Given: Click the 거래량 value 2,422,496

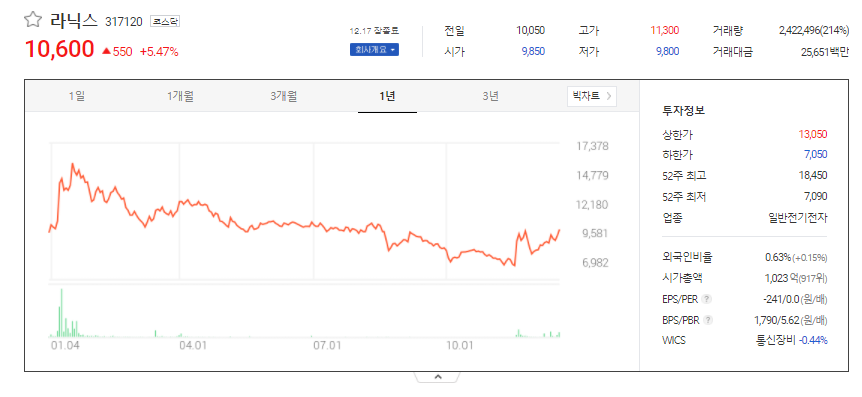Looking at the screenshot, I should [x=800, y=31].
